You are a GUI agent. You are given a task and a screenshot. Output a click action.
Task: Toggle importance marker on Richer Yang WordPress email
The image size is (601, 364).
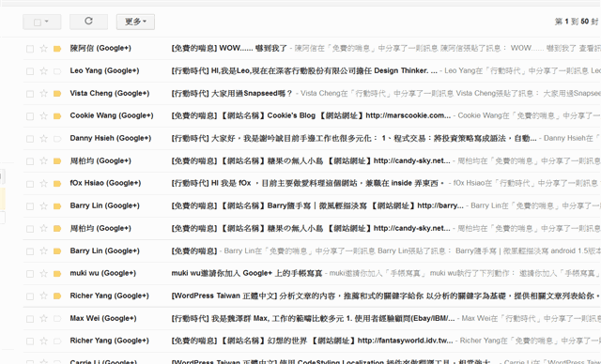pyautogui.click(x=57, y=296)
